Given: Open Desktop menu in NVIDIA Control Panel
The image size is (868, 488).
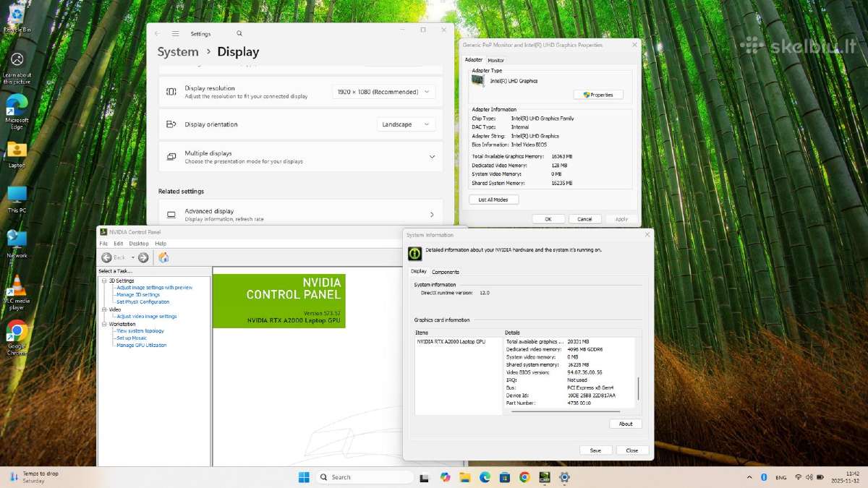Looking at the screenshot, I should (x=139, y=244).
